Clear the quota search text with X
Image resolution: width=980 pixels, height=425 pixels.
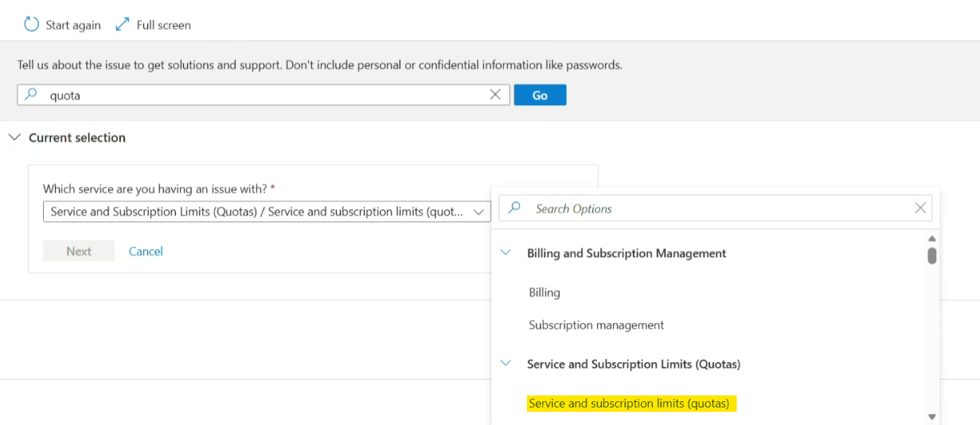pyautogui.click(x=495, y=95)
